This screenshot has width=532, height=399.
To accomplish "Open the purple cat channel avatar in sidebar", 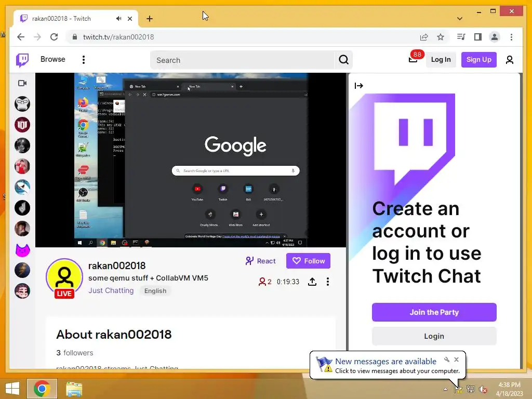I will point(22,250).
